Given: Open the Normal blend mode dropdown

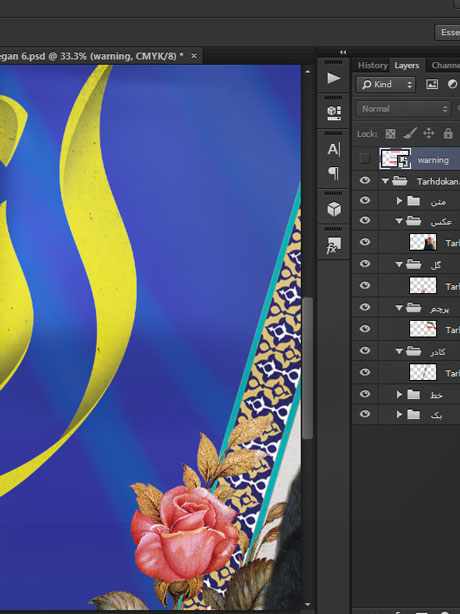Looking at the screenshot, I should point(403,108).
